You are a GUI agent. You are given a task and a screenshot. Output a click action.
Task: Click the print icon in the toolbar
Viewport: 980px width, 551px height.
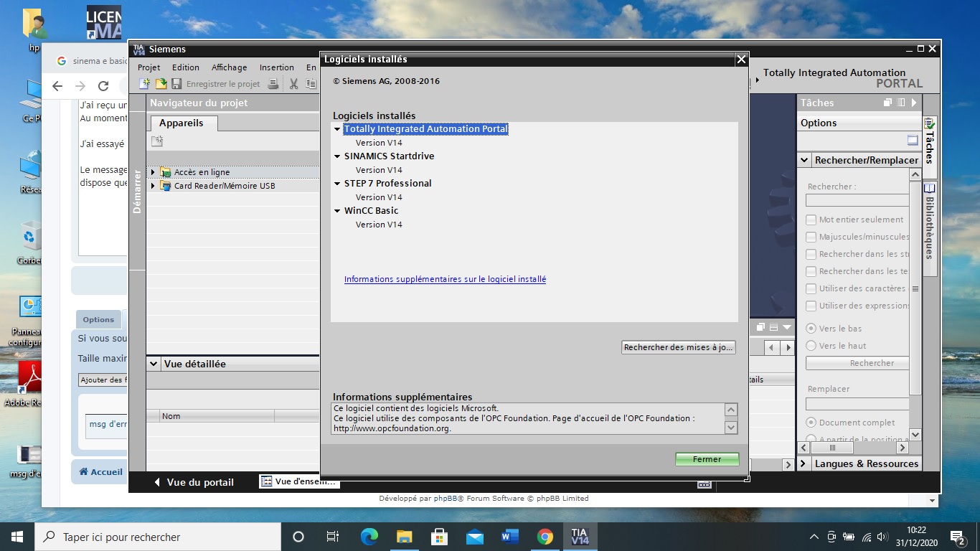coord(273,84)
